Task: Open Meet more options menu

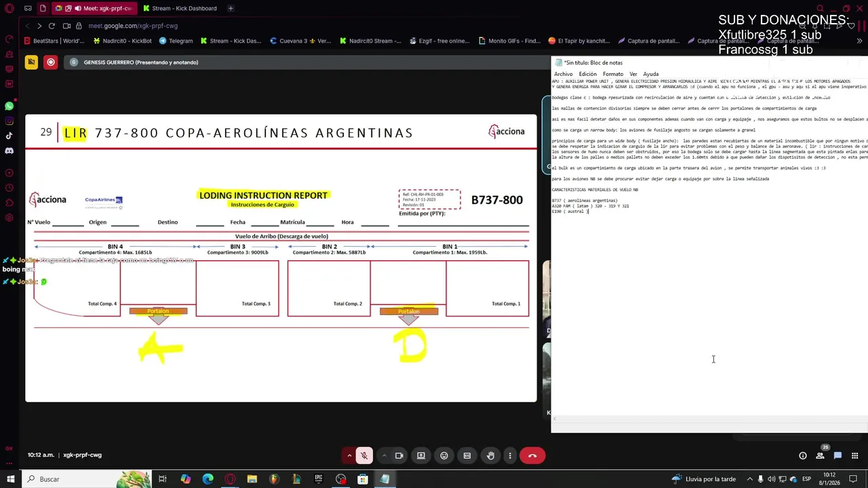Action: [510, 455]
